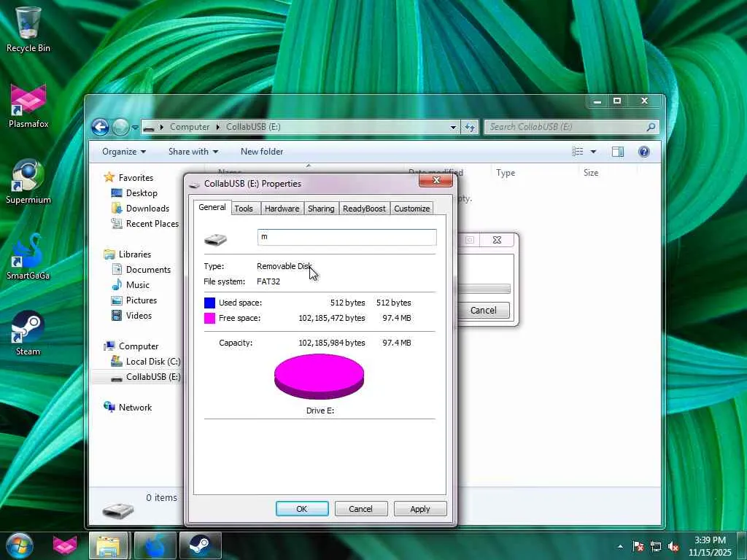Screen dimensions: 747x560
Task: Switch to the ReadyBoost tab
Action: pos(365,209)
